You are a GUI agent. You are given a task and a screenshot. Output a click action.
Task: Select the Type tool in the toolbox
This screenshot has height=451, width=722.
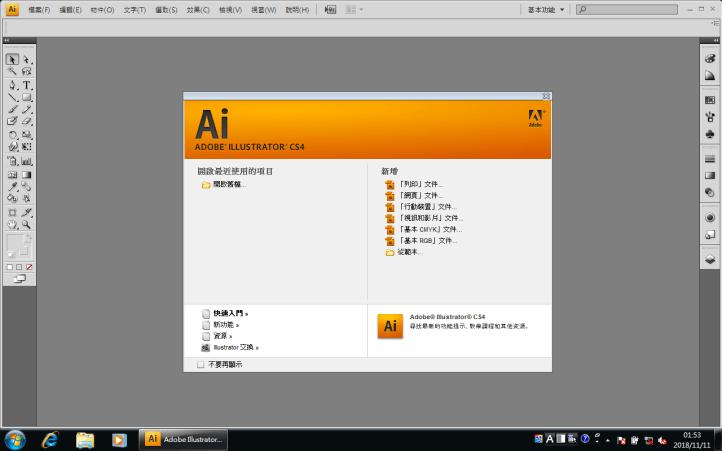click(27, 85)
